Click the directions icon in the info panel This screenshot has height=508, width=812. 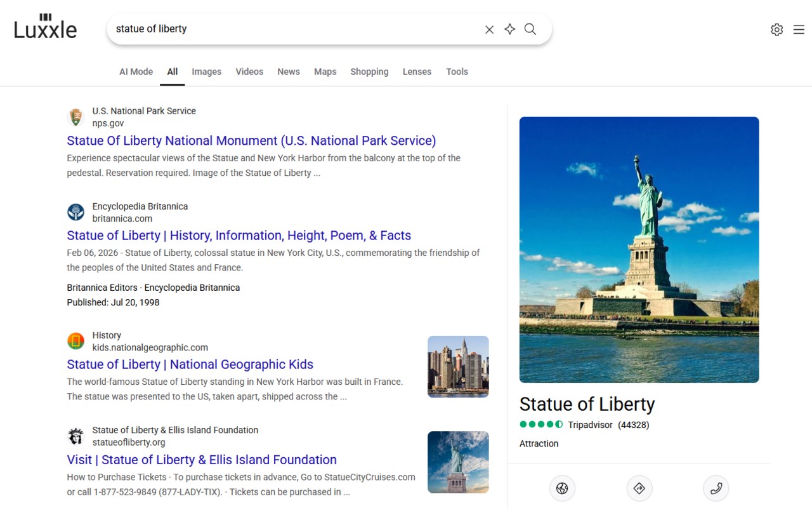639,488
